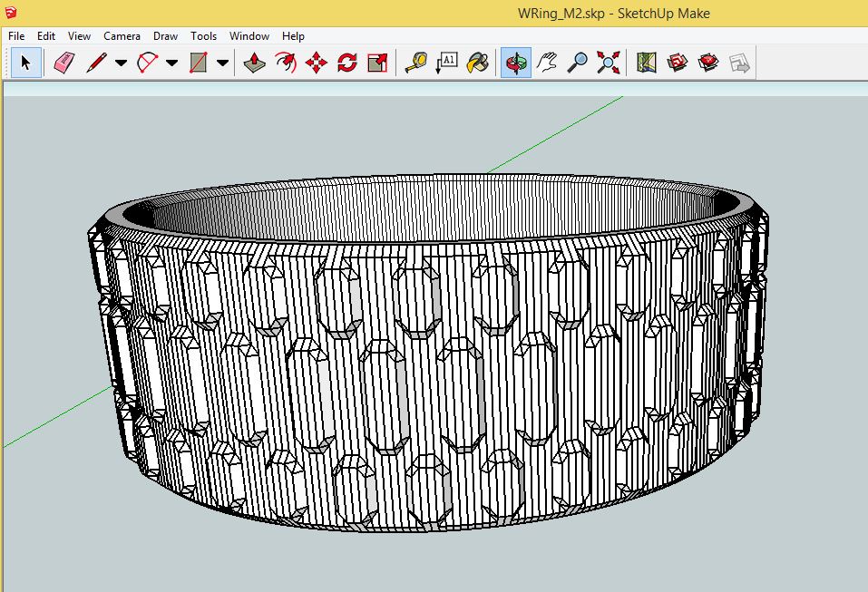Open the Arc tool dropdown arrow
868x592 pixels.
click(172, 63)
